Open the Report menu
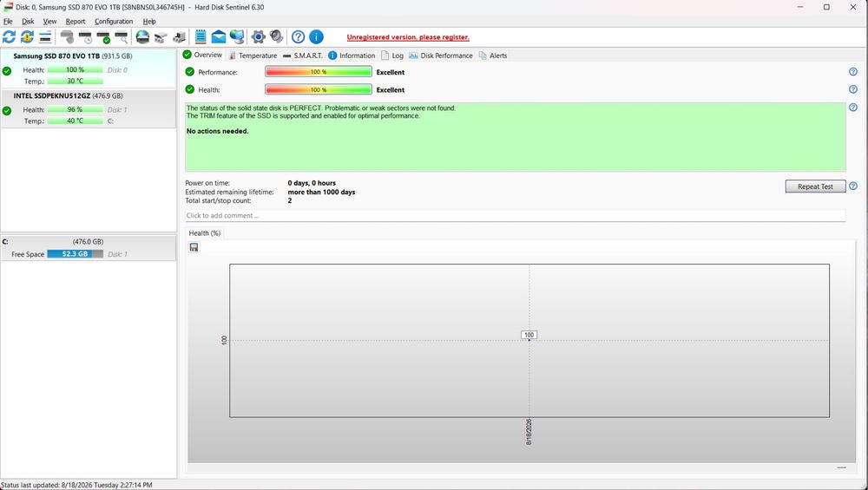 [76, 22]
